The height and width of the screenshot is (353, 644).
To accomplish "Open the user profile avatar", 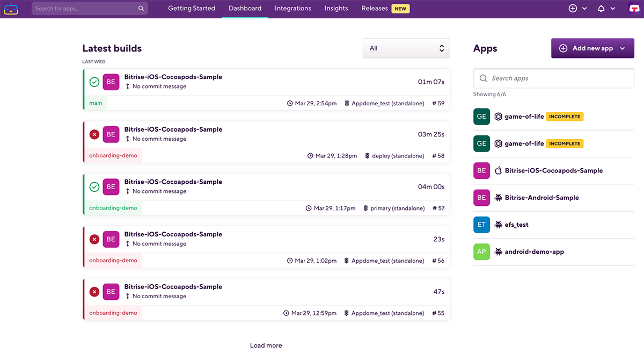I will click(x=634, y=9).
